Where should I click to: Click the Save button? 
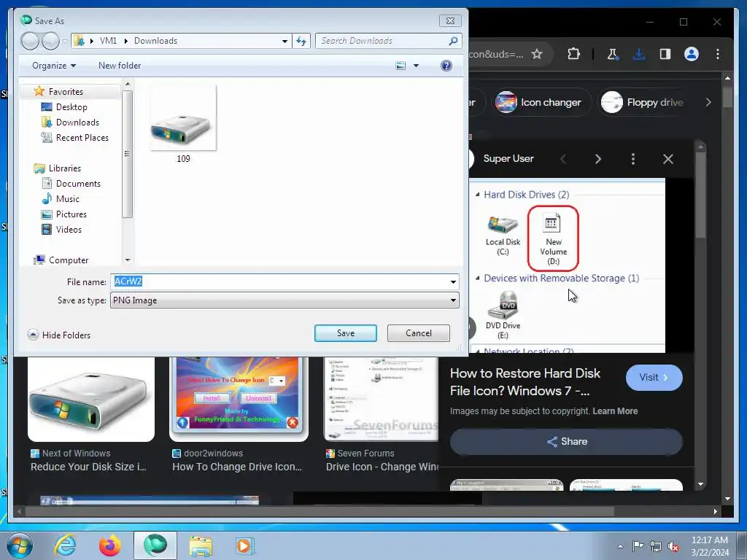tap(345, 333)
